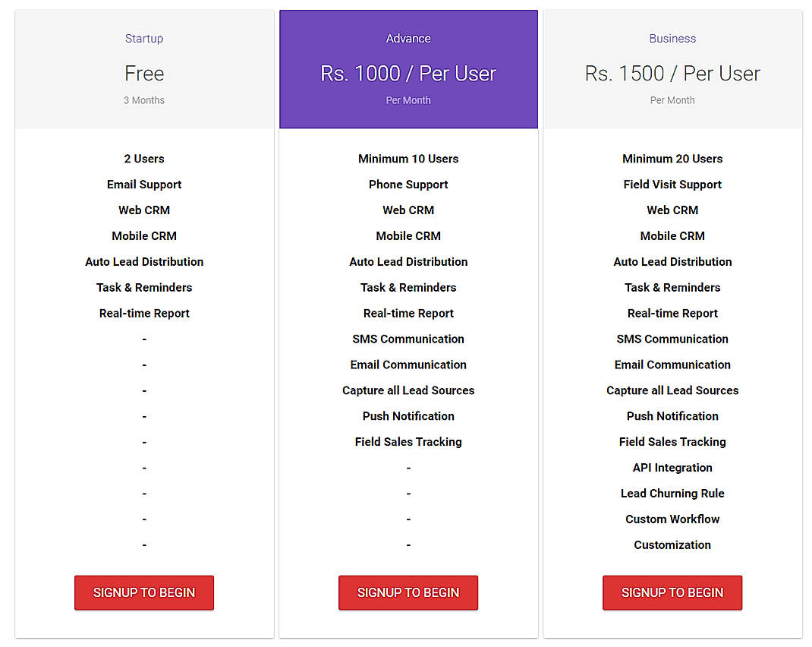Select Field Visit Support in the Business column
Image resolution: width=812 pixels, height=647 pixels.
pos(672,184)
